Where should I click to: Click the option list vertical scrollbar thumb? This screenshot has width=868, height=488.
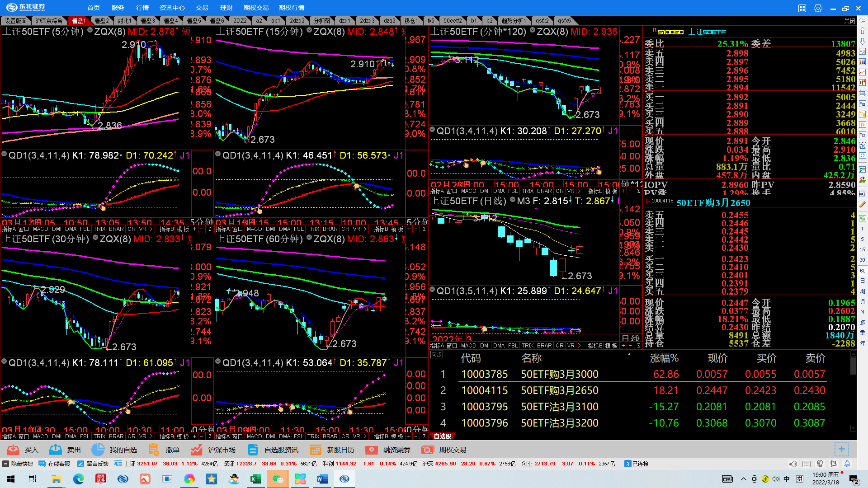coord(853,366)
